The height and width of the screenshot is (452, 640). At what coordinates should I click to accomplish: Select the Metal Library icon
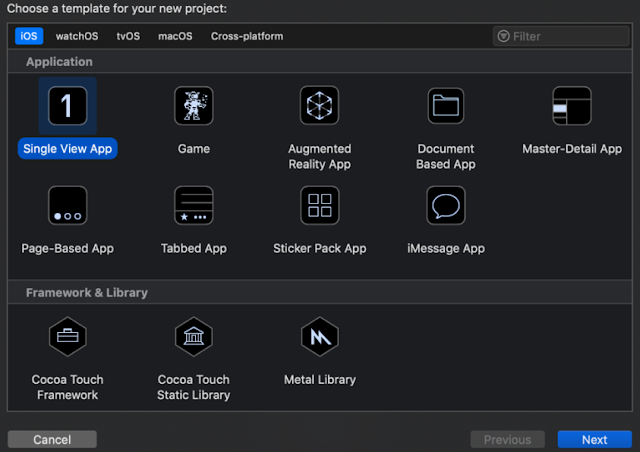coord(320,337)
